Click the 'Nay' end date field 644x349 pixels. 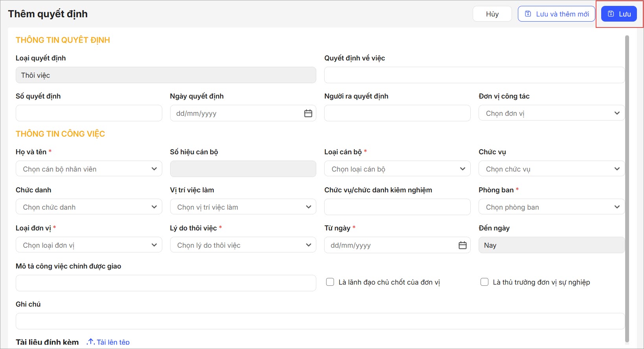551,245
